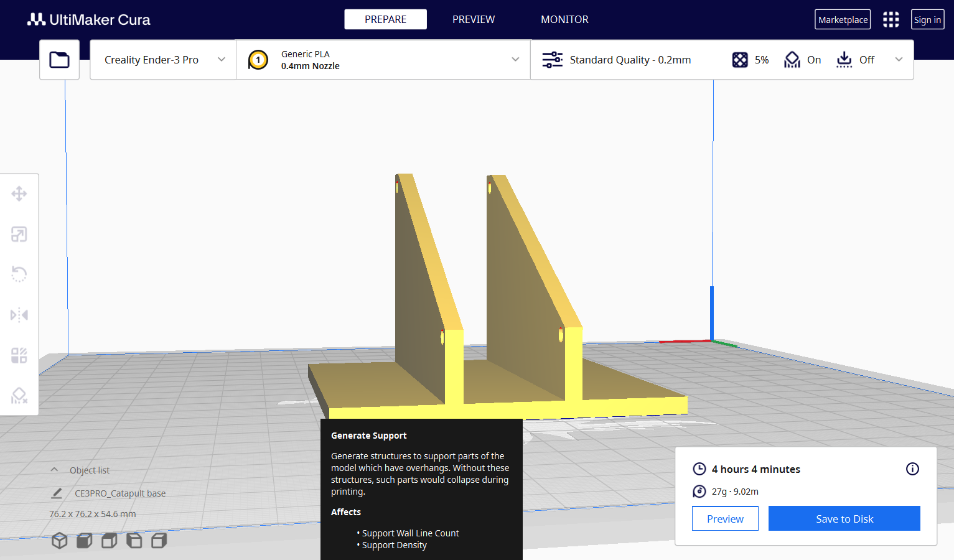Image resolution: width=954 pixels, height=560 pixels.
Task: Select the Mirror tool
Action: click(x=19, y=315)
